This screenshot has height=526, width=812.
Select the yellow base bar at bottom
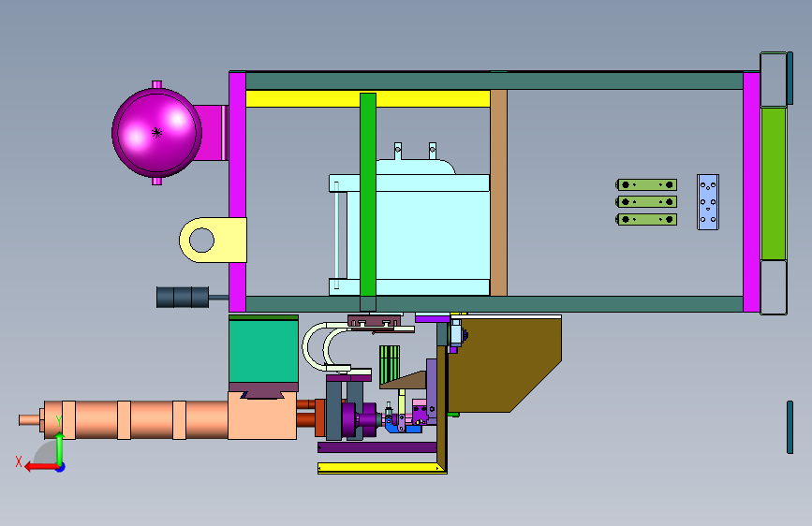[x=382, y=469]
